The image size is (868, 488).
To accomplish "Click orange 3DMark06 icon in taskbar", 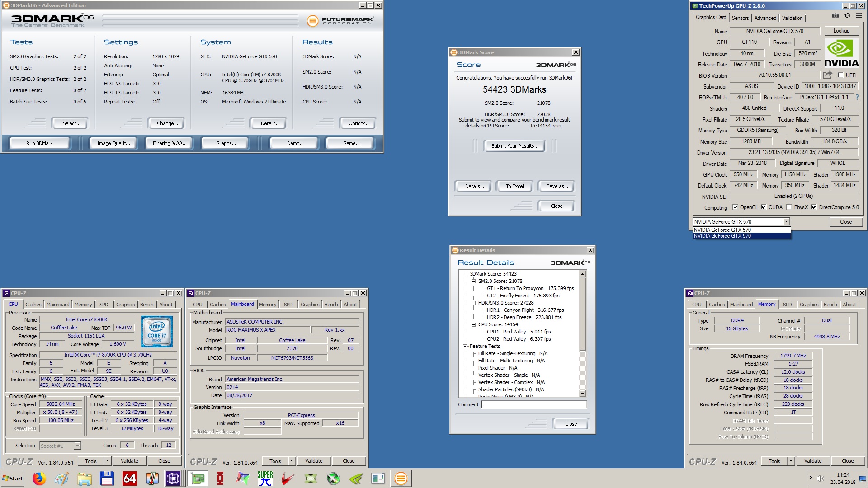I will coord(401,479).
